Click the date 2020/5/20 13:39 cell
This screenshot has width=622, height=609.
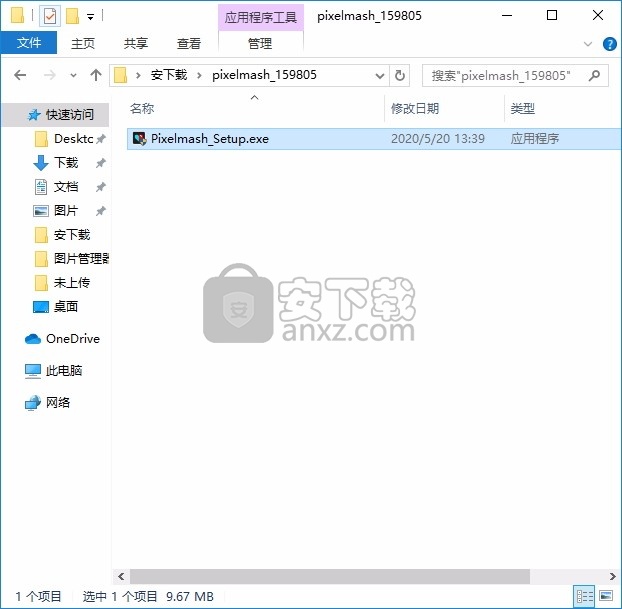[438, 138]
